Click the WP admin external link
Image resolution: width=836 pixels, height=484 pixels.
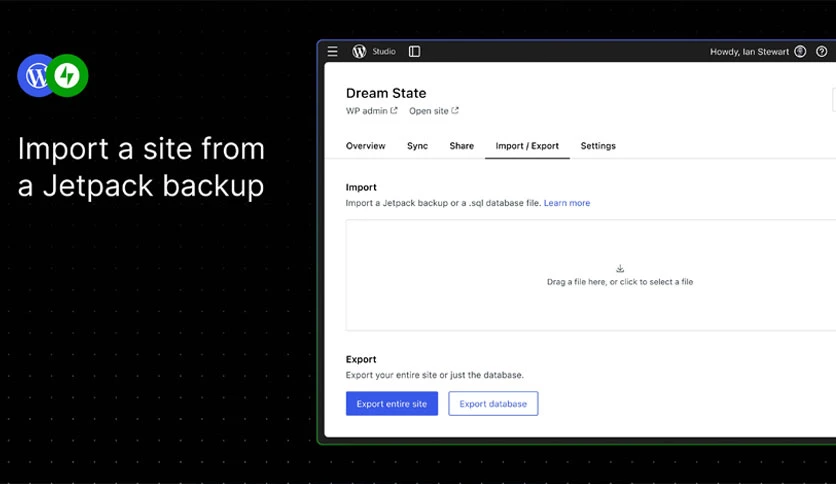[372, 111]
